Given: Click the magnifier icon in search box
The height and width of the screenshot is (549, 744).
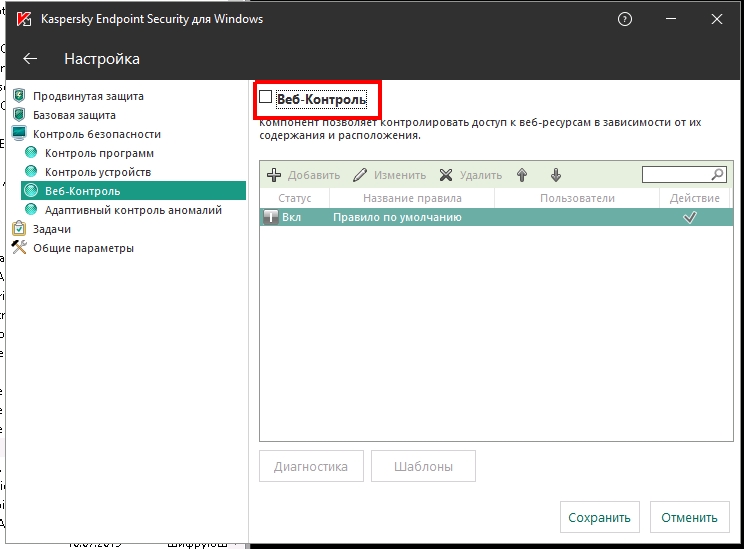Looking at the screenshot, I should (717, 174).
